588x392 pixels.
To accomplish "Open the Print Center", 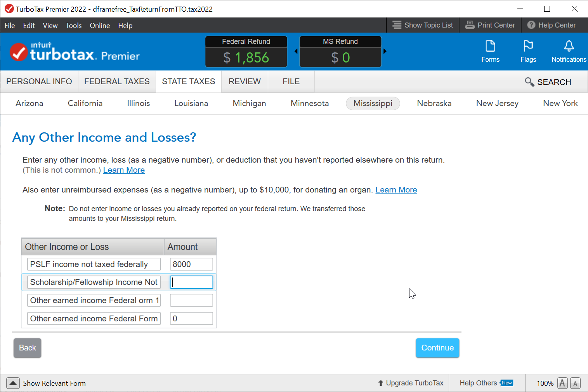I will [490, 25].
